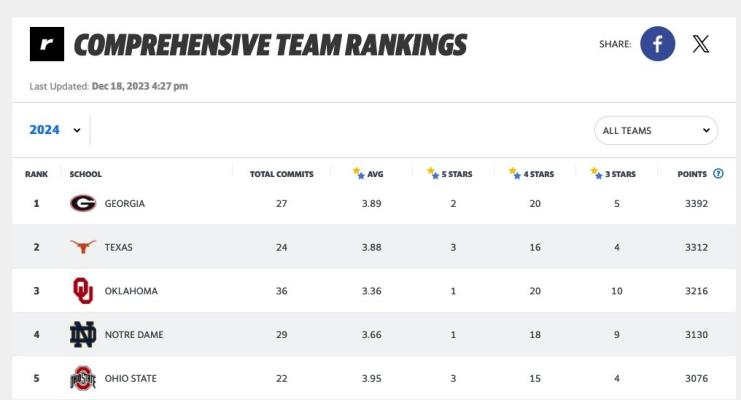Share rankings on Facebook icon

click(657, 44)
